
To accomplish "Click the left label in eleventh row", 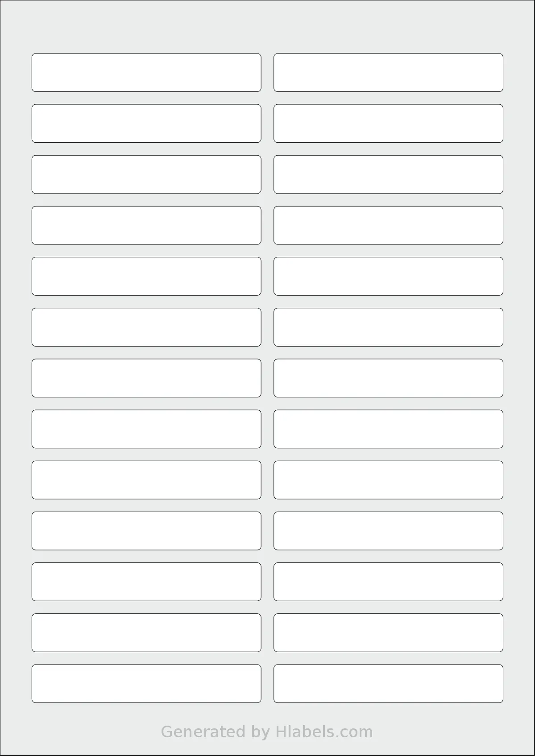I will click(146, 581).
